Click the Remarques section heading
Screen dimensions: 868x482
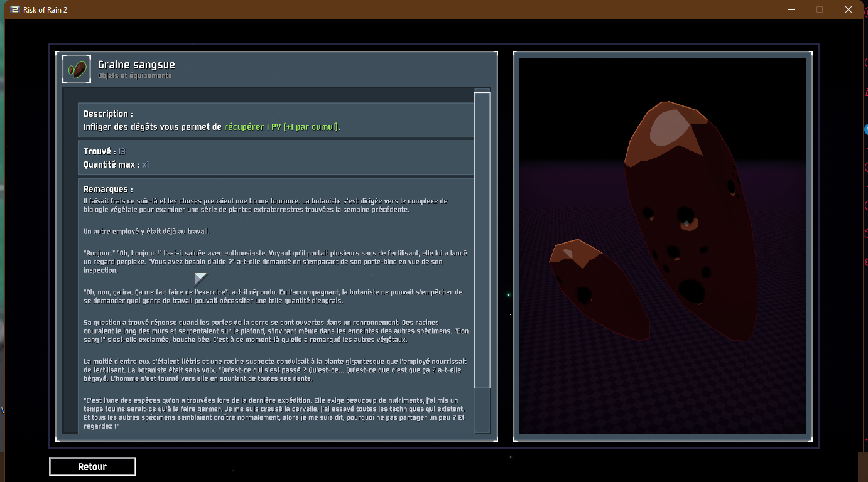[108, 189]
